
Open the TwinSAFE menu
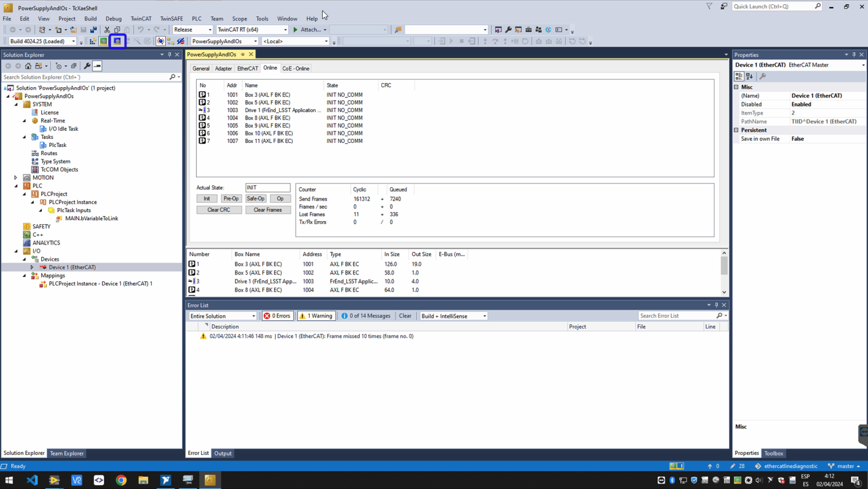pos(172,19)
